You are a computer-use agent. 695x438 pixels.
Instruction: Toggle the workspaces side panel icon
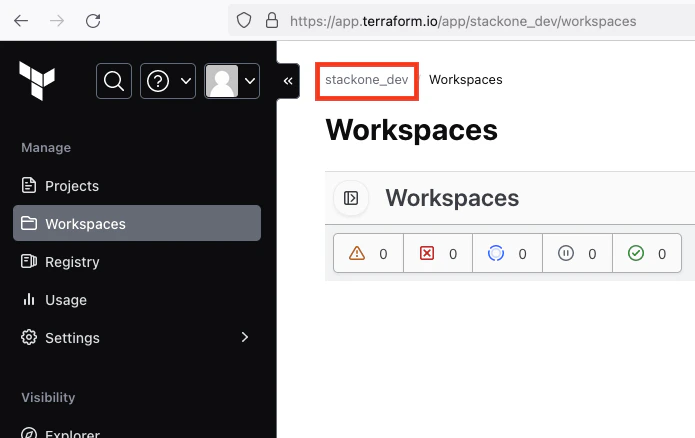(x=351, y=198)
